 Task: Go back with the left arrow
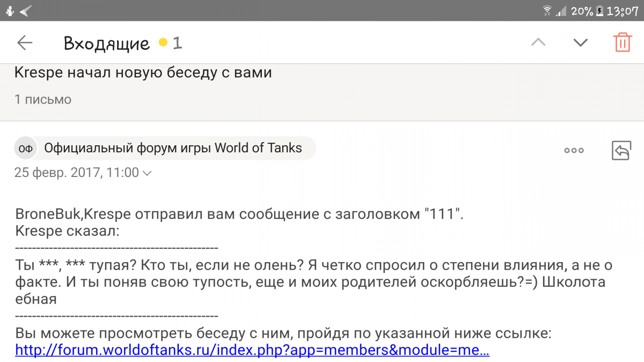click(x=25, y=43)
